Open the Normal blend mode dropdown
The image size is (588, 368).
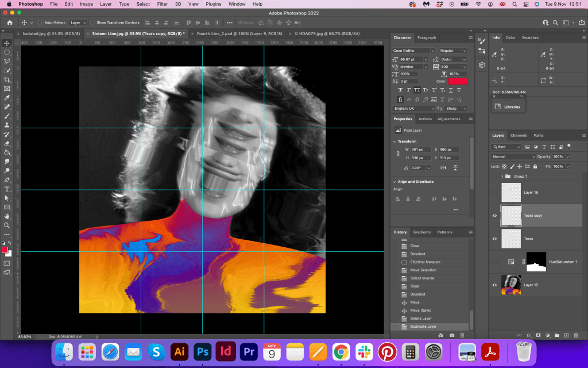[x=513, y=156]
